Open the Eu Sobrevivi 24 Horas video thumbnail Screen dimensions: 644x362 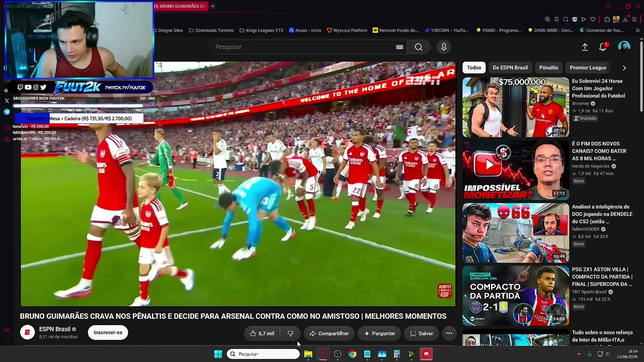pos(516,107)
